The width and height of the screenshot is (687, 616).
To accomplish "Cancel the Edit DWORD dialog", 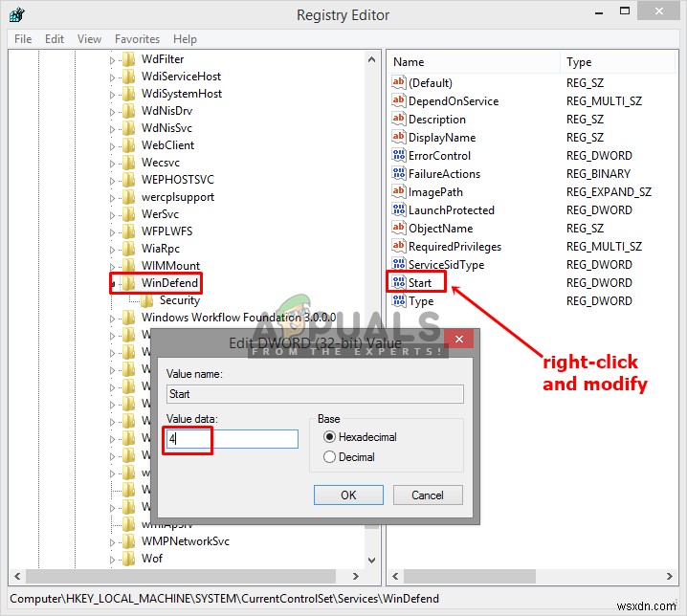I will [x=428, y=495].
